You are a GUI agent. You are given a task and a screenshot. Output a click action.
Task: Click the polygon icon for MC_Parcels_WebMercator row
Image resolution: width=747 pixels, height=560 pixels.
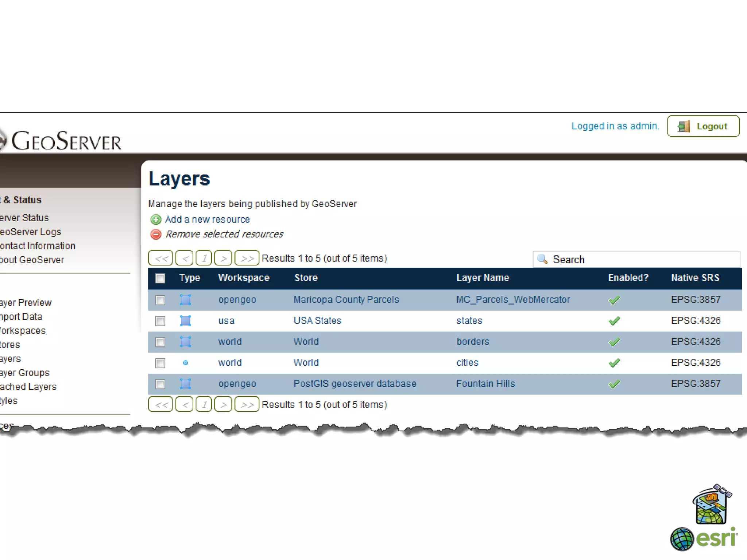[x=185, y=300]
